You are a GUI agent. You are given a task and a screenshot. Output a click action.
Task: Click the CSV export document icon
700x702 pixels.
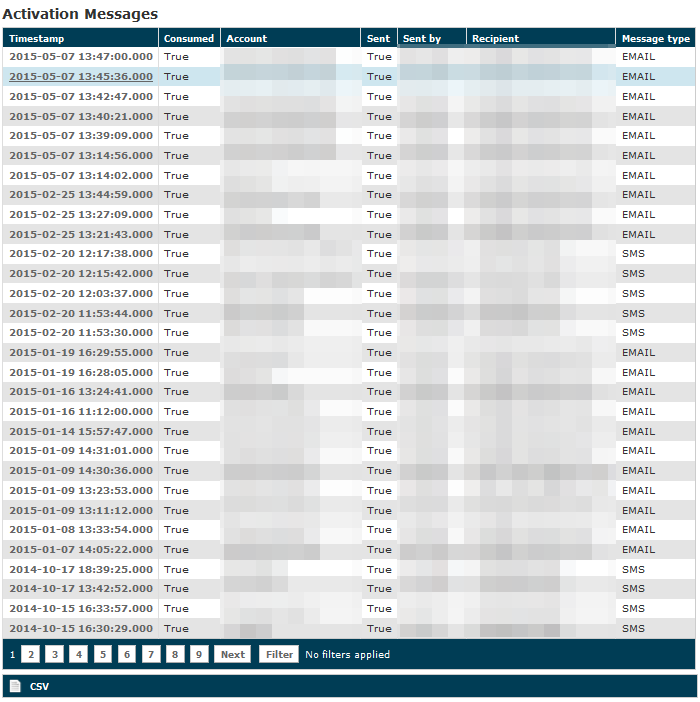[15, 686]
